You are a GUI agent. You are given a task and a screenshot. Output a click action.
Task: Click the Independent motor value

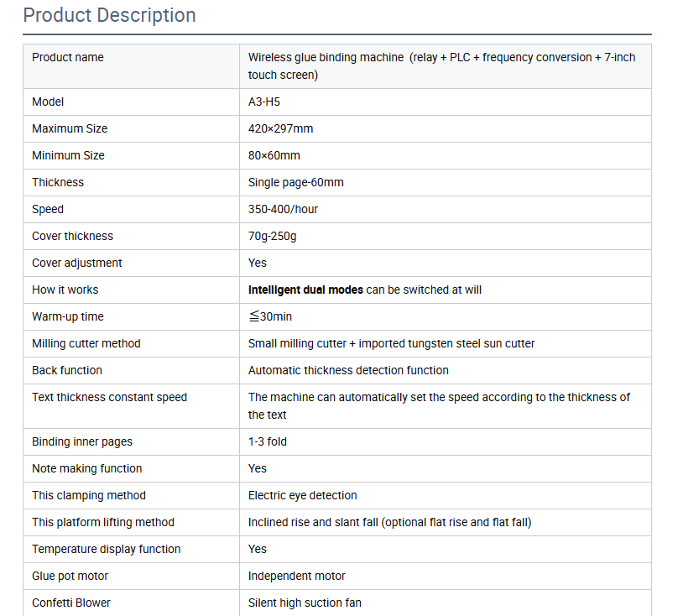point(297,576)
